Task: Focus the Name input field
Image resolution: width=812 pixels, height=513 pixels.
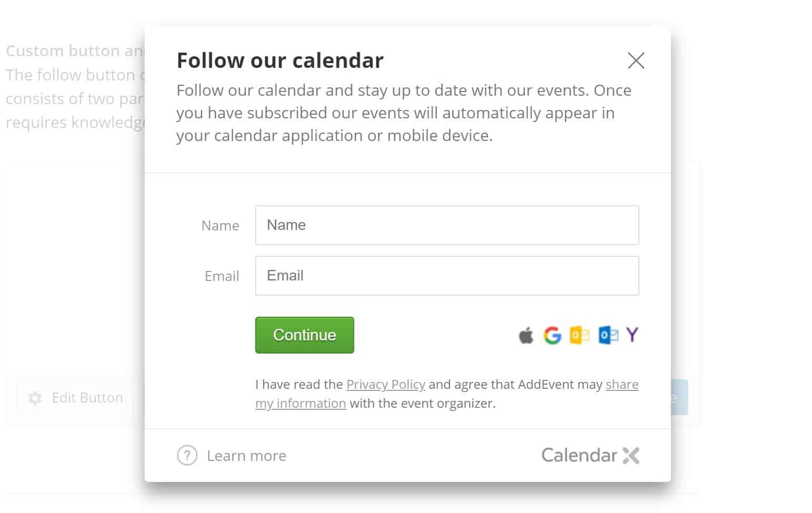Action: click(x=447, y=225)
